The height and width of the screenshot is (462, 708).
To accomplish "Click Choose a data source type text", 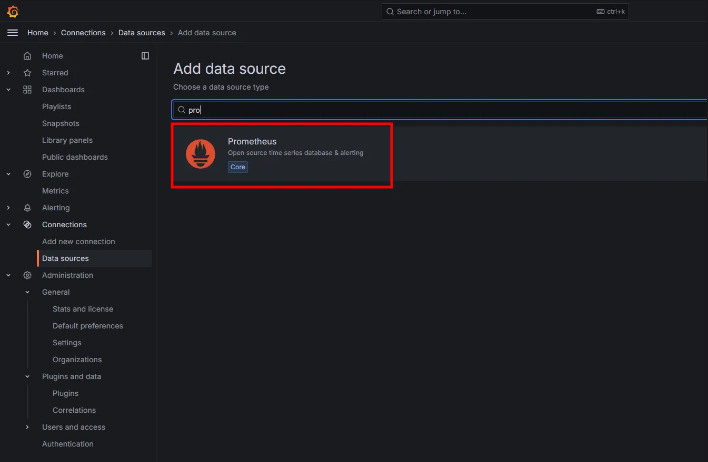I will [x=221, y=87].
